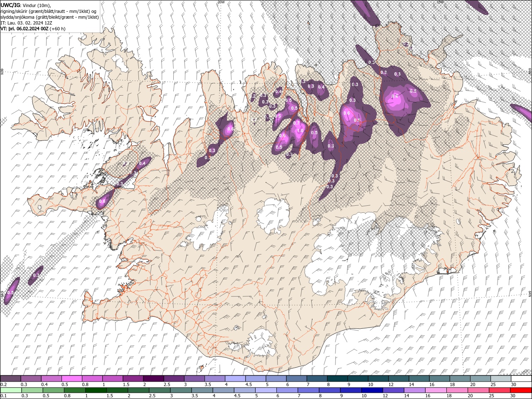Click the 'VT: þri. 06.02.2024 00Z (+60 h)' line
The image size is (532, 399).
pyautogui.click(x=33, y=29)
